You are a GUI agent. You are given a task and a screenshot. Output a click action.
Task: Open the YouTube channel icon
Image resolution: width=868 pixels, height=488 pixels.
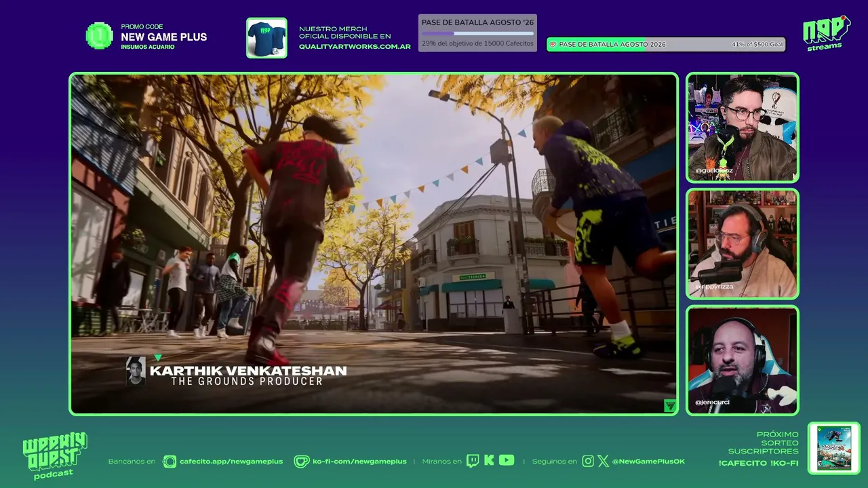(x=507, y=460)
